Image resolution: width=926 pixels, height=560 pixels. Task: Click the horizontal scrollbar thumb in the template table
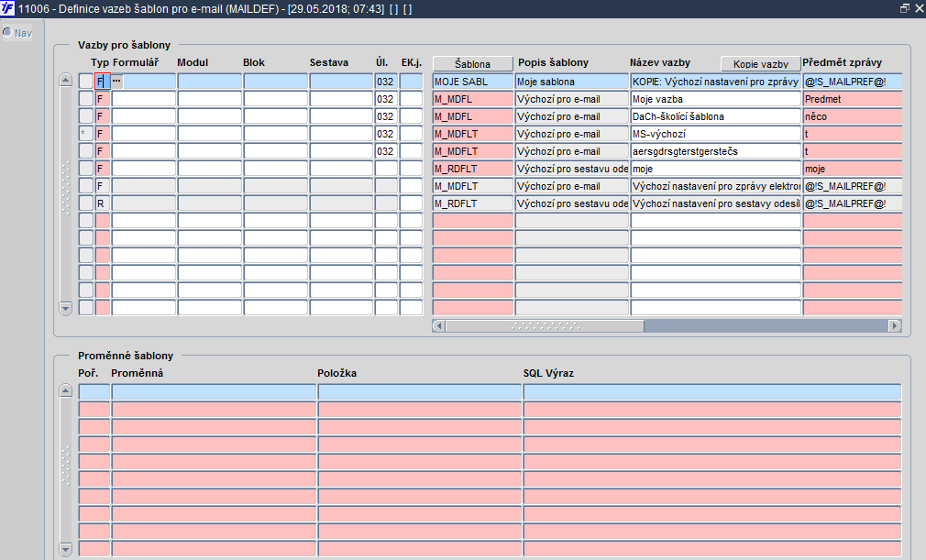pos(545,325)
